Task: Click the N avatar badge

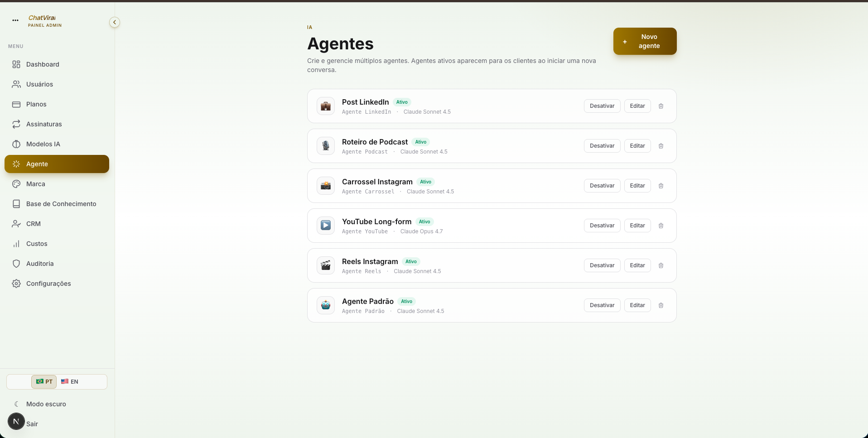Action: [16, 421]
